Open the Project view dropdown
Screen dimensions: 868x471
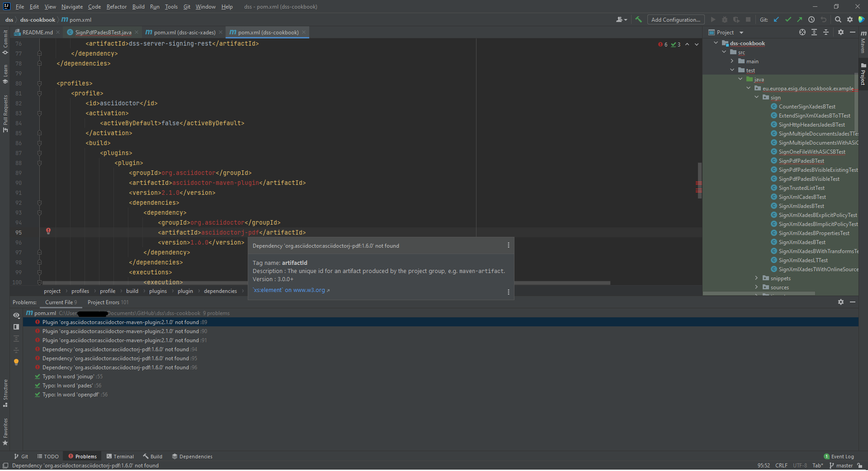741,33
